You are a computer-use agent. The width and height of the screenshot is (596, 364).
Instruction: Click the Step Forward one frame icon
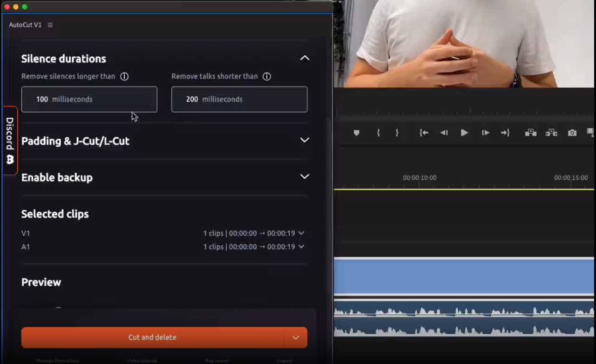point(485,133)
